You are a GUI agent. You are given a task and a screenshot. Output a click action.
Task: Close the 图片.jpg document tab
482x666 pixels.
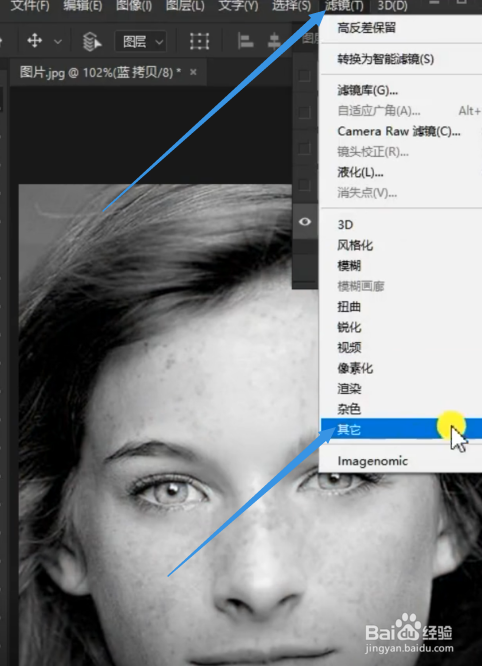tap(193, 72)
